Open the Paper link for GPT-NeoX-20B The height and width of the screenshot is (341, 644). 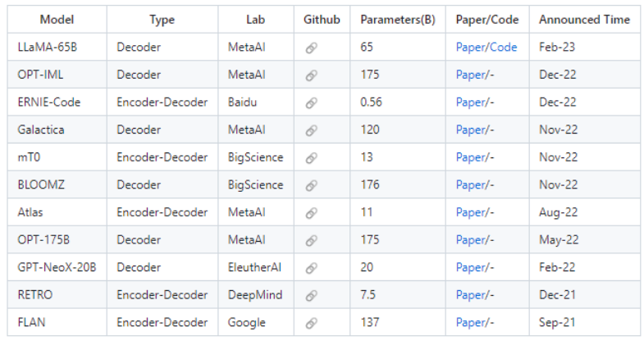[x=470, y=268]
